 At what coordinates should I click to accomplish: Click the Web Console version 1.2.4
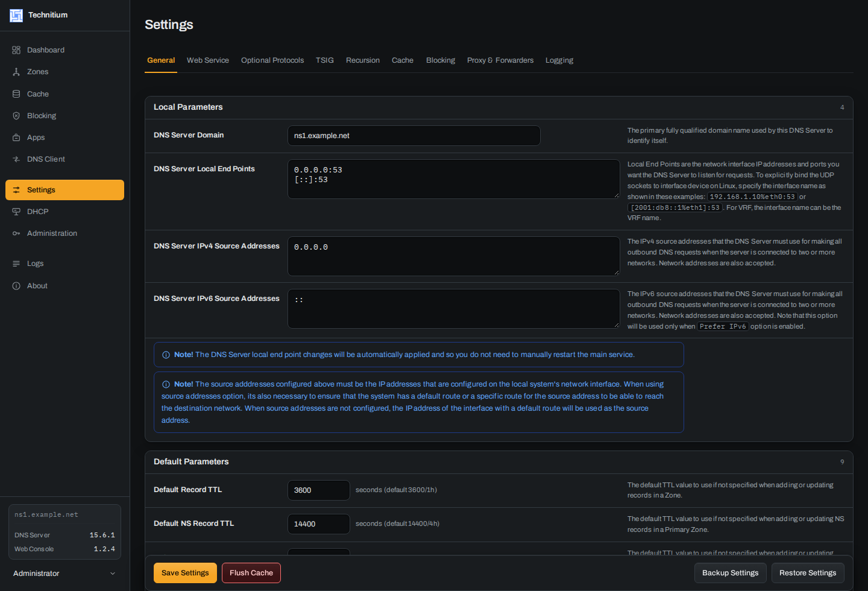[104, 549]
